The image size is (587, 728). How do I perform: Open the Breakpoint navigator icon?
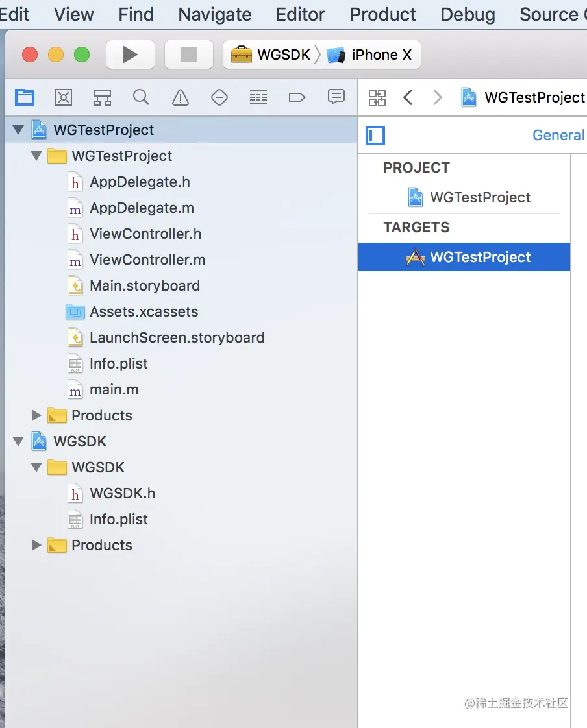coord(297,97)
